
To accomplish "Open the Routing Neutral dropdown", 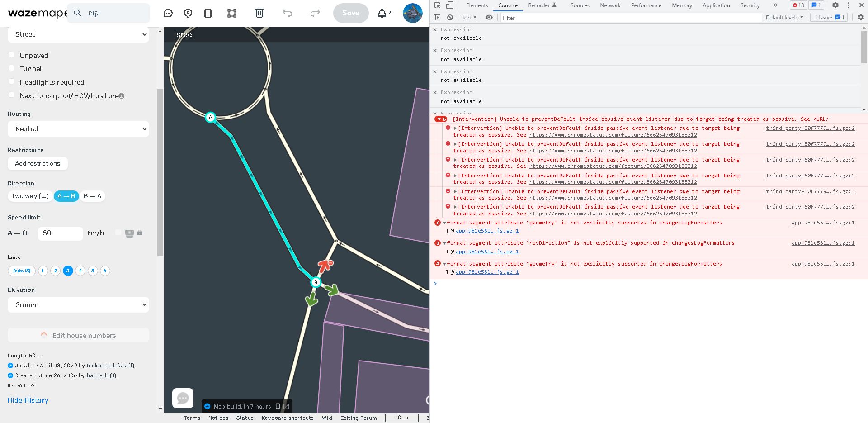I will click(78, 129).
